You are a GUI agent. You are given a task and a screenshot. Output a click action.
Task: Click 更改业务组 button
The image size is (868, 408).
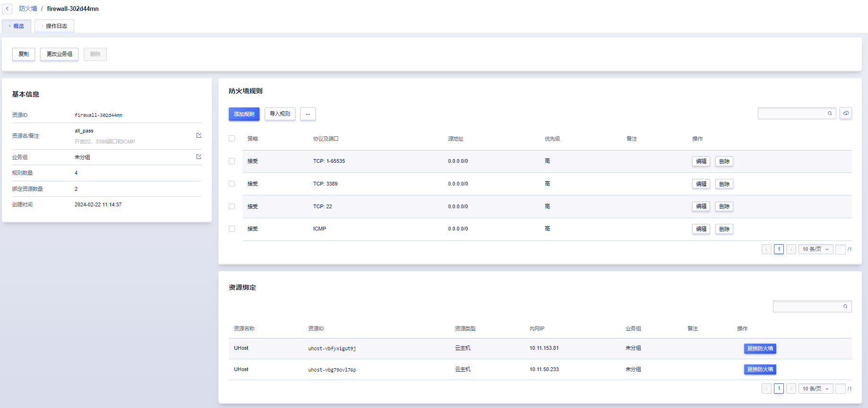(x=59, y=54)
